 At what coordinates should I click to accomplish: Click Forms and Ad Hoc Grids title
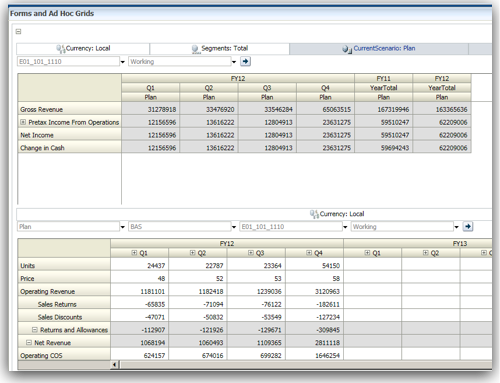52,13
